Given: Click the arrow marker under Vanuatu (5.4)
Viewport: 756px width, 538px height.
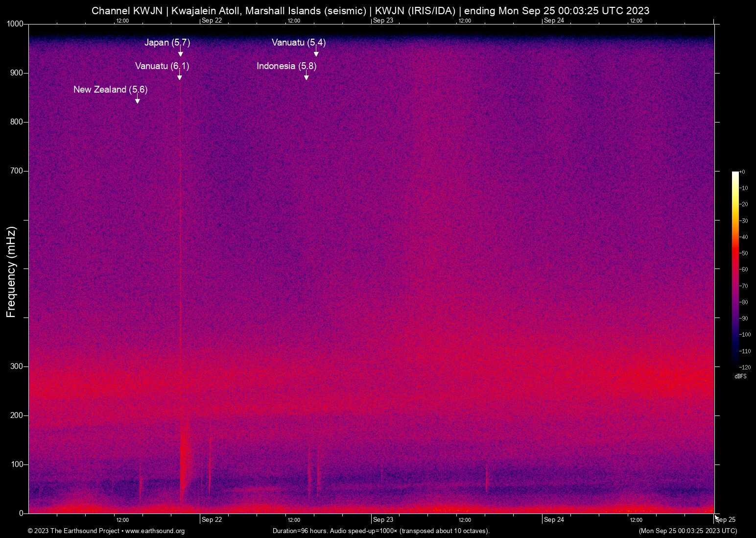Looking at the screenshot, I should point(316,52).
